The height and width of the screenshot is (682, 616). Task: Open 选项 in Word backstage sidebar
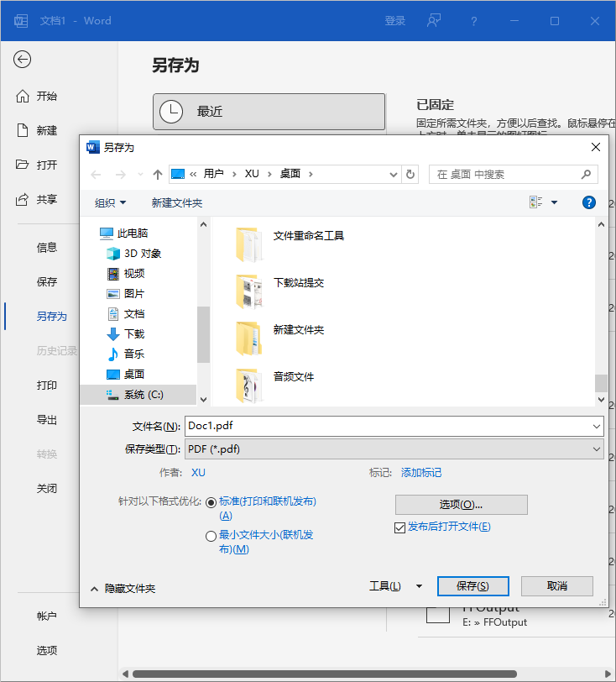(x=47, y=650)
